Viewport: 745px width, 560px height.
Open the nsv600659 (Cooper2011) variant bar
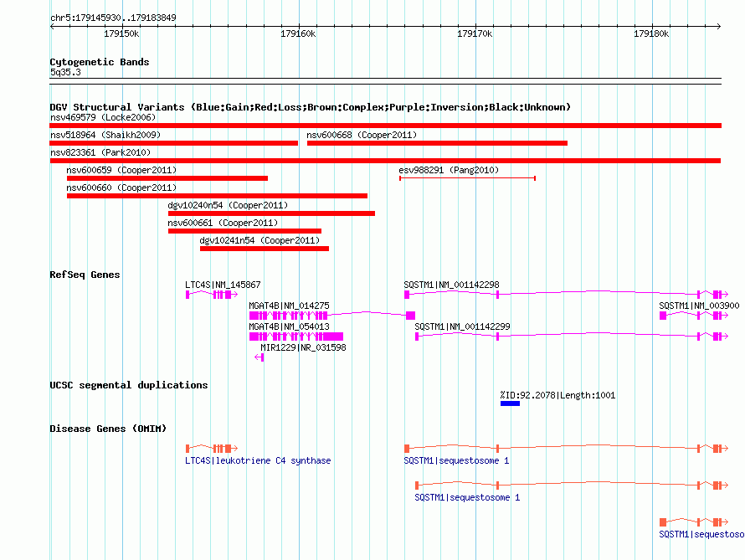pyautogui.click(x=167, y=178)
